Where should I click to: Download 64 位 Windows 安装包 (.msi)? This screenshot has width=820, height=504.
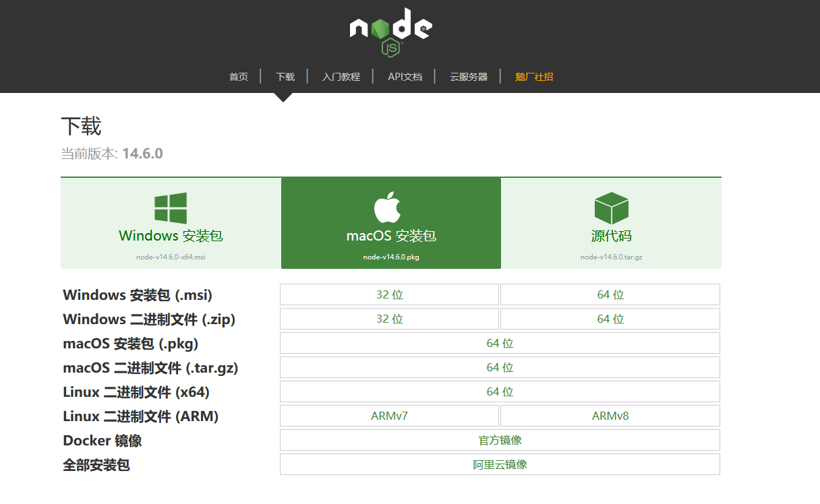[x=610, y=294]
